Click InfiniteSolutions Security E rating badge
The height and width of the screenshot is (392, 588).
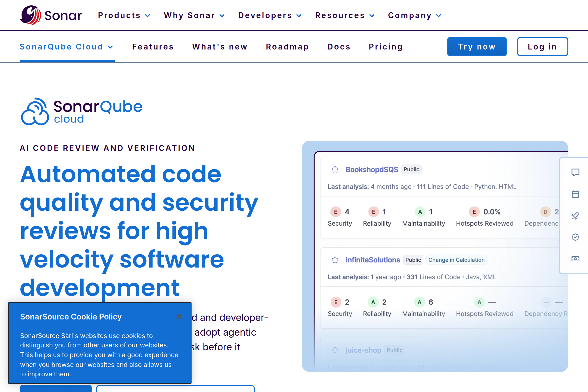point(336,302)
